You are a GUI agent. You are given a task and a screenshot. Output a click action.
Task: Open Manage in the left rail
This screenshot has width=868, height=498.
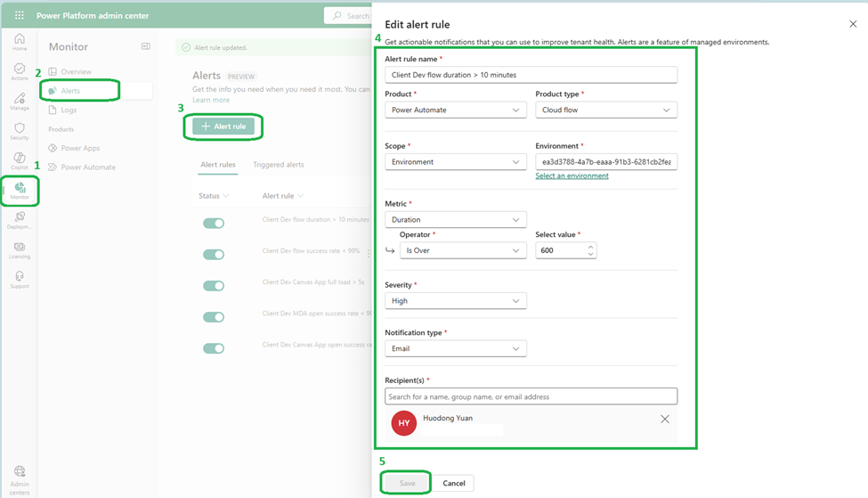click(20, 102)
